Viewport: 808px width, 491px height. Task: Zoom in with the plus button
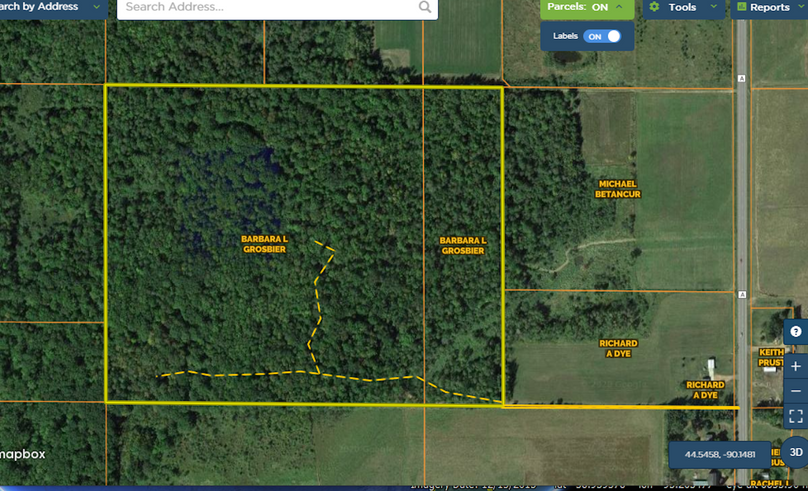tap(796, 366)
